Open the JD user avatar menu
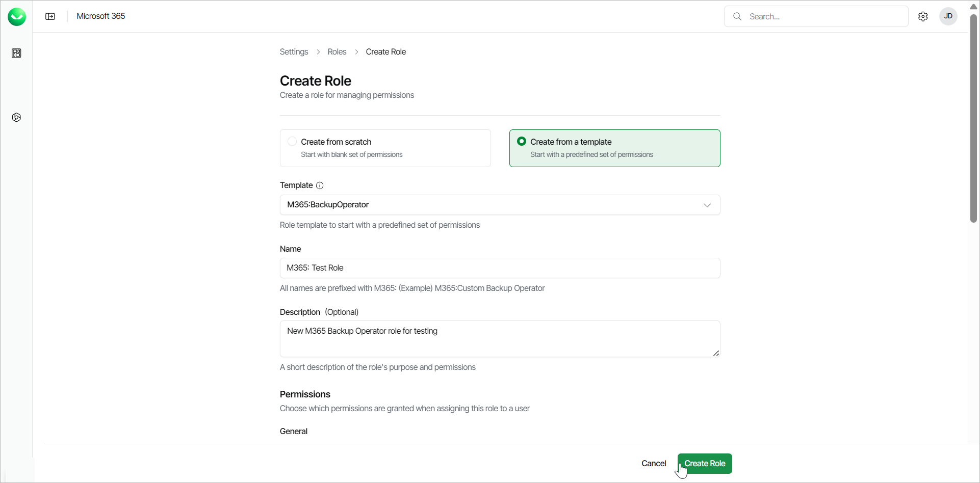Screen dimensions: 980x483 click(x=948, y=16)
